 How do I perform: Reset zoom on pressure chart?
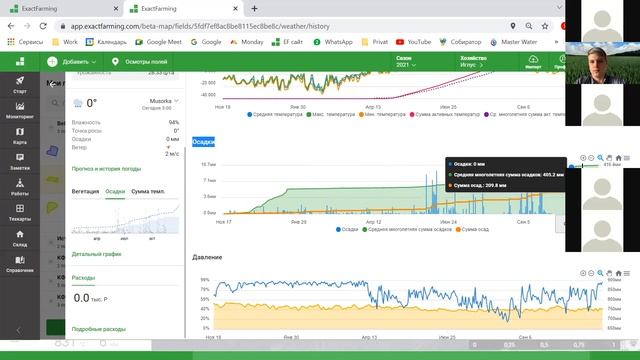click(618, 273)
